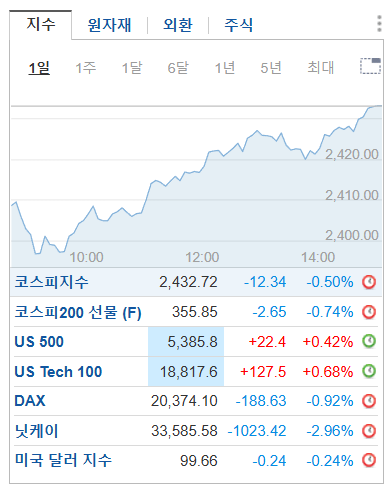390x491 pixels.
Task: Select the 1주 chart range
Action: point(86,68)
